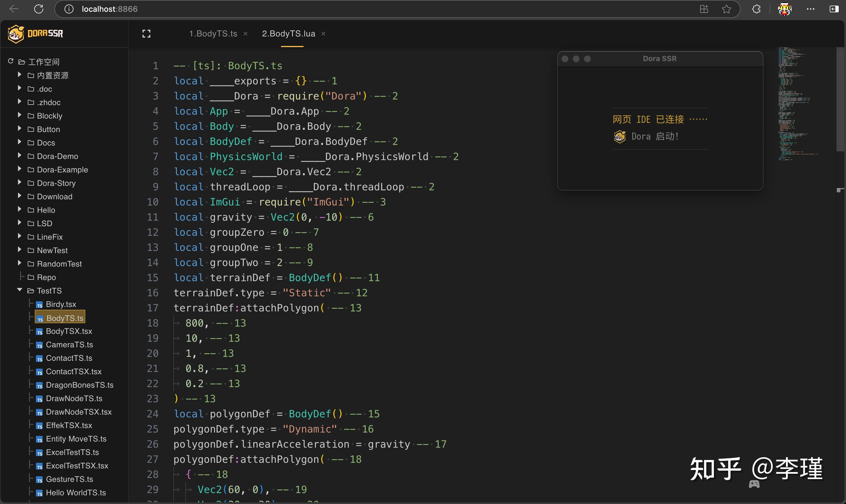Expand the Dora-Demo folder
Viewport: 846px width, 504px height.
coord(19,155)
